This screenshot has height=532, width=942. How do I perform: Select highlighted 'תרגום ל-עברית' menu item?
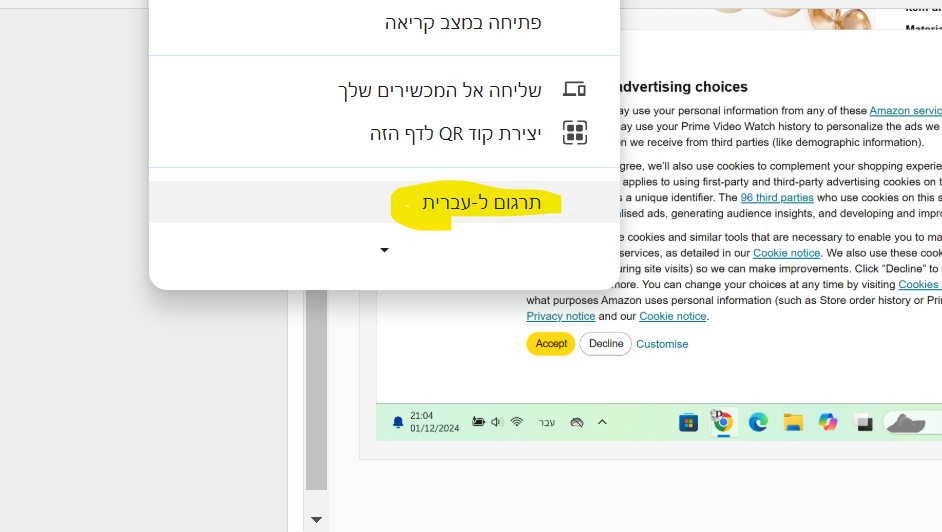pos(384,202)
